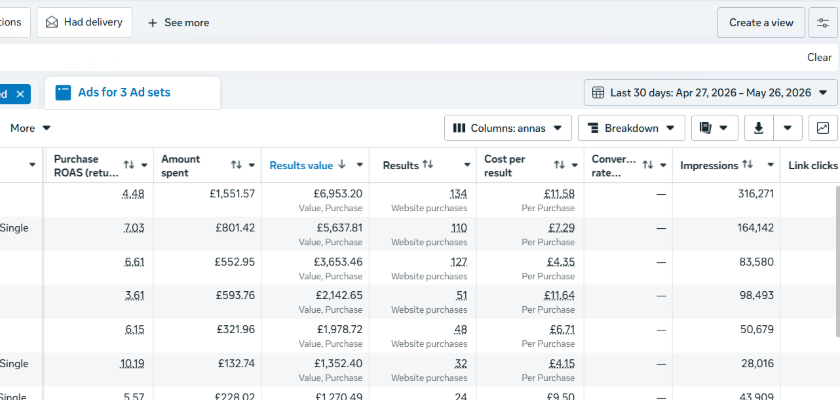Sort by Results column arrows
Image resolution: width=840 pixels, height=400 pixels.
pyautogui.click(x=428, y=165)
